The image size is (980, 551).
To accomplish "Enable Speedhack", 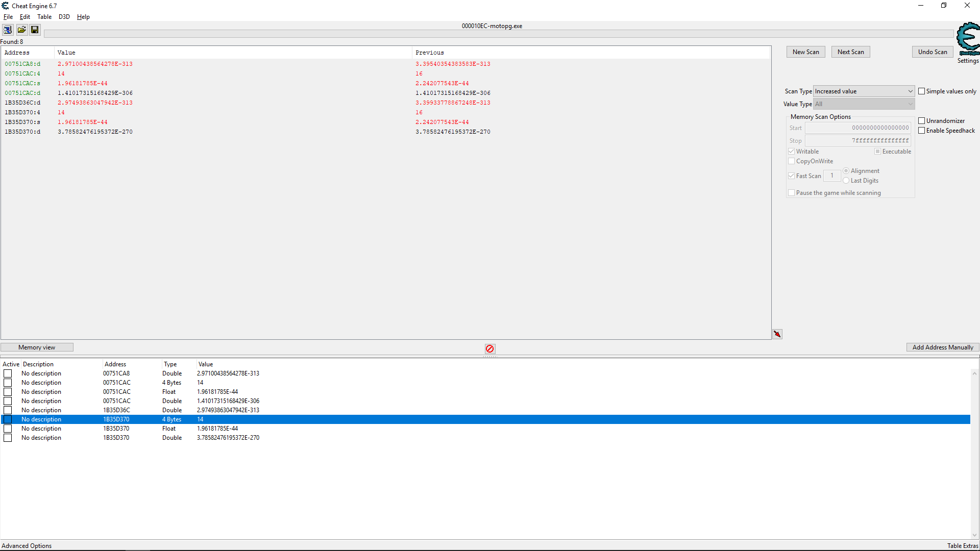I will tap(922, 130).
